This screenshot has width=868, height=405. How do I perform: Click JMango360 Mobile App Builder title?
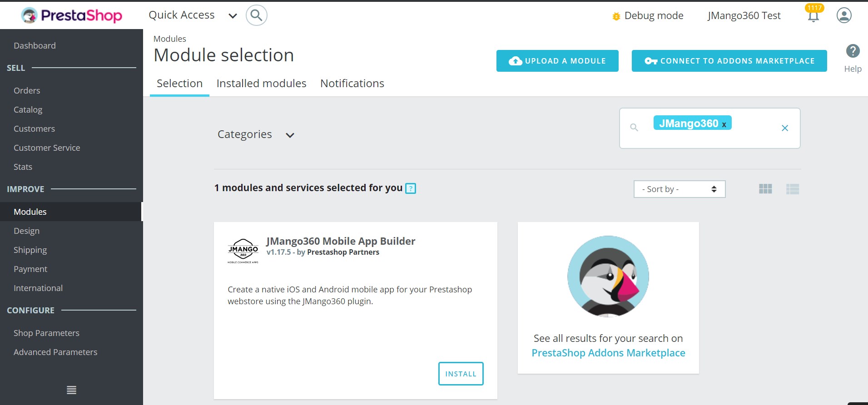point(341,241)
